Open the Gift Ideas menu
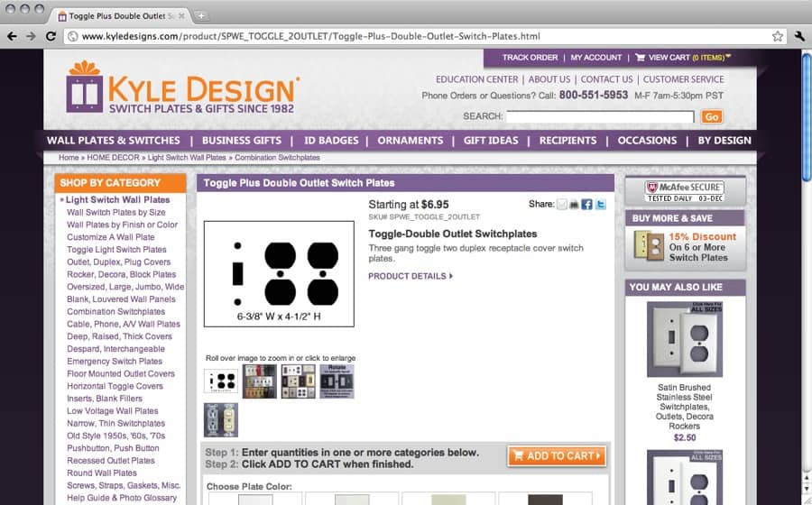This screenshot has width=812, height=505. point(491,140)
